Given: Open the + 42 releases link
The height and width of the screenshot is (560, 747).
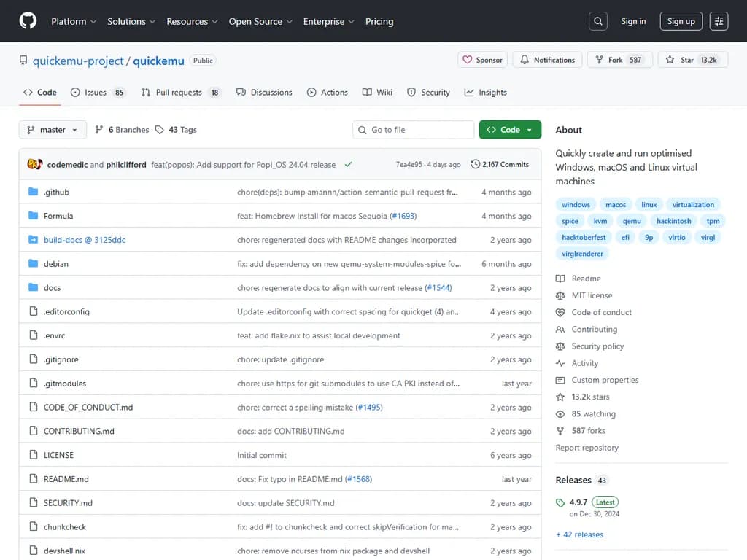Looking at the screenshot, I should coord(580,534).
